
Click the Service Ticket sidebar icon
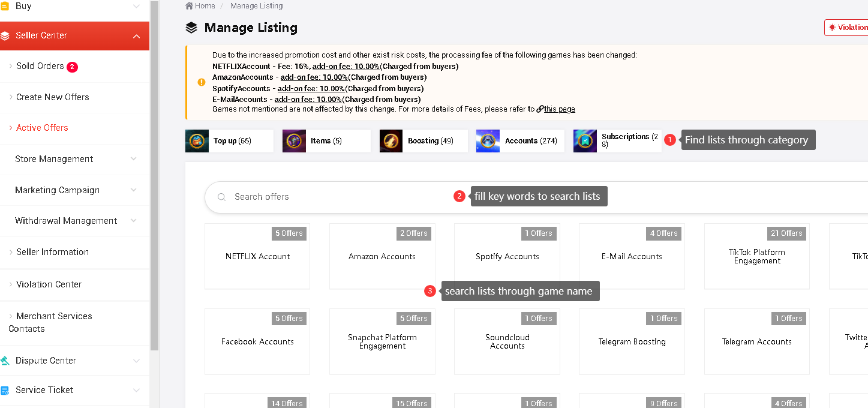5,390
